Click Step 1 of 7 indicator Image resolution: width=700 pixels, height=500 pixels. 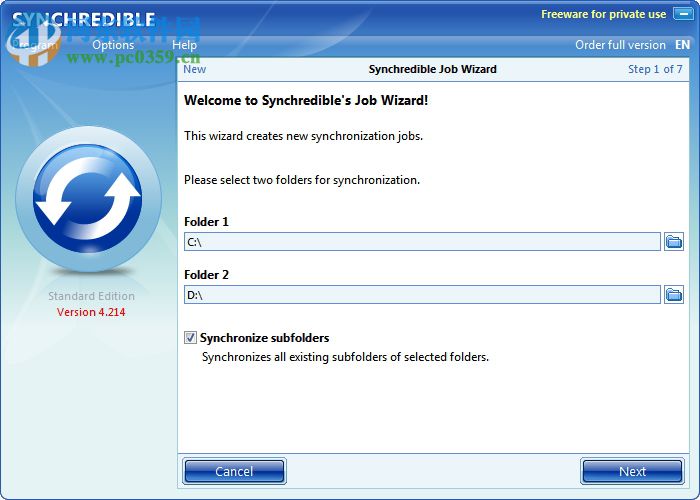click(x=655, y=69)
